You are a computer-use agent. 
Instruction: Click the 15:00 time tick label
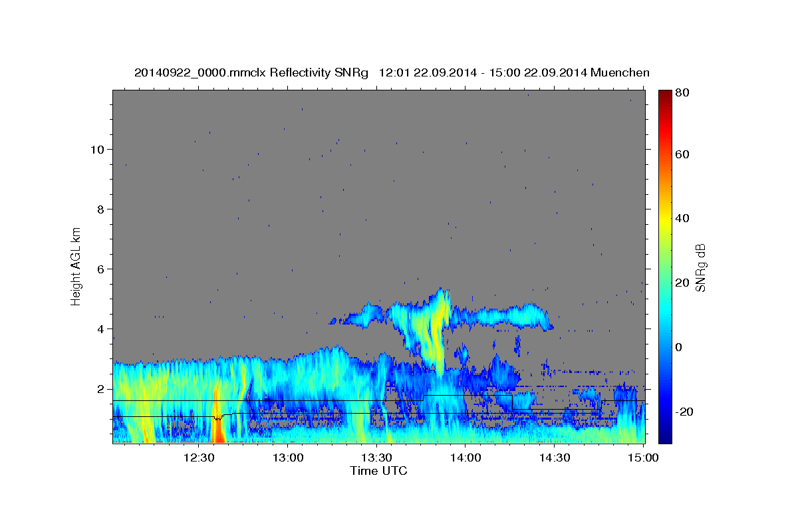643,458
